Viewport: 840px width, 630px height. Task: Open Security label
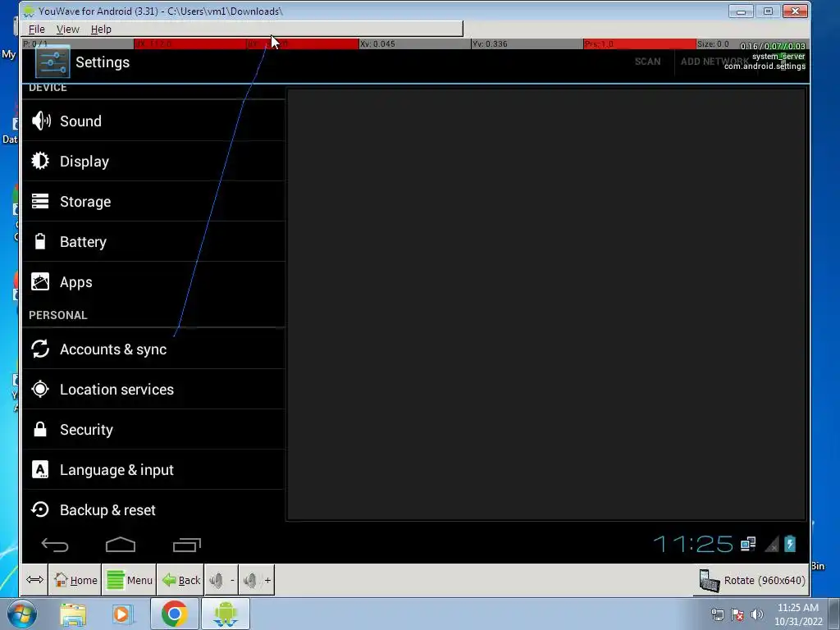(x=86, y=430)
